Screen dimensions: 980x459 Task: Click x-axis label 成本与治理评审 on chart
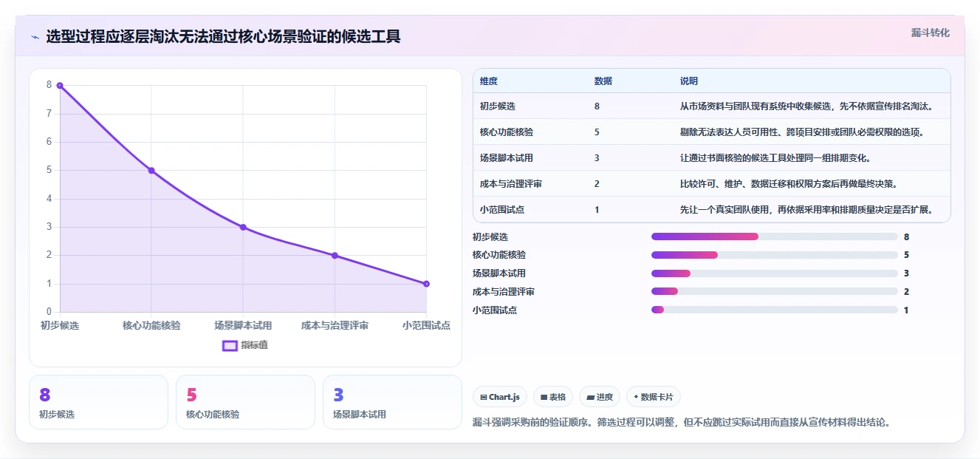pyautogui.click(x=335, y=325)
